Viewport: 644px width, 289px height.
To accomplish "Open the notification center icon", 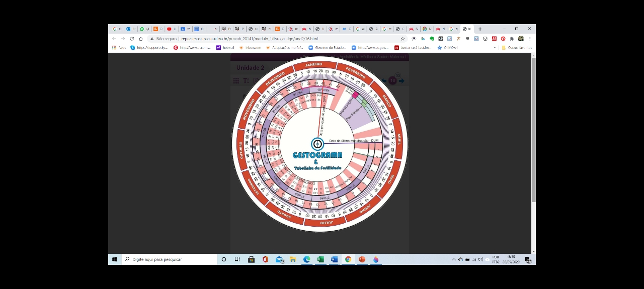I will [x=528, y=259].
